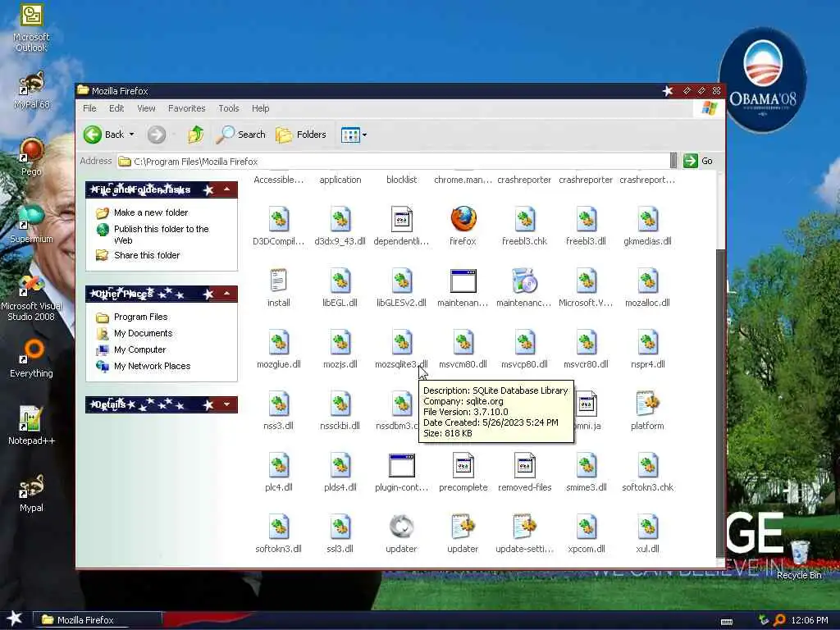Click the address bar path field
840x630 pixels.
pos(393,162)
